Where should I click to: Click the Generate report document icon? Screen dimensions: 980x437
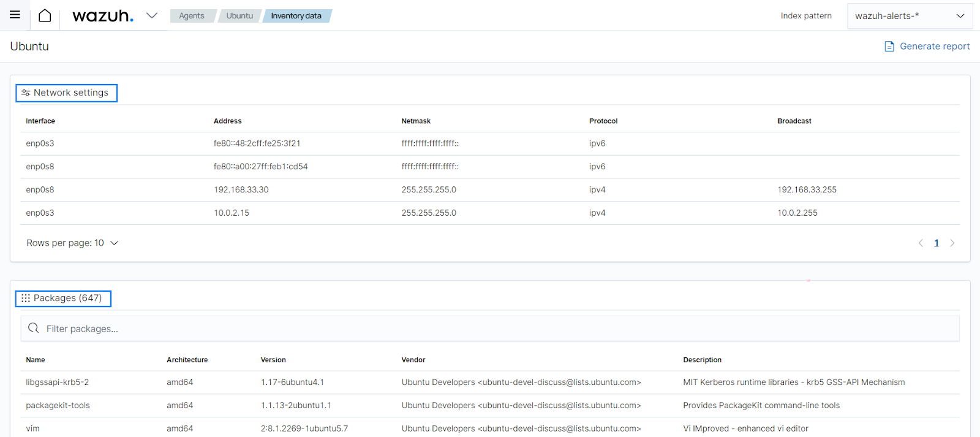tap(889, 47)
